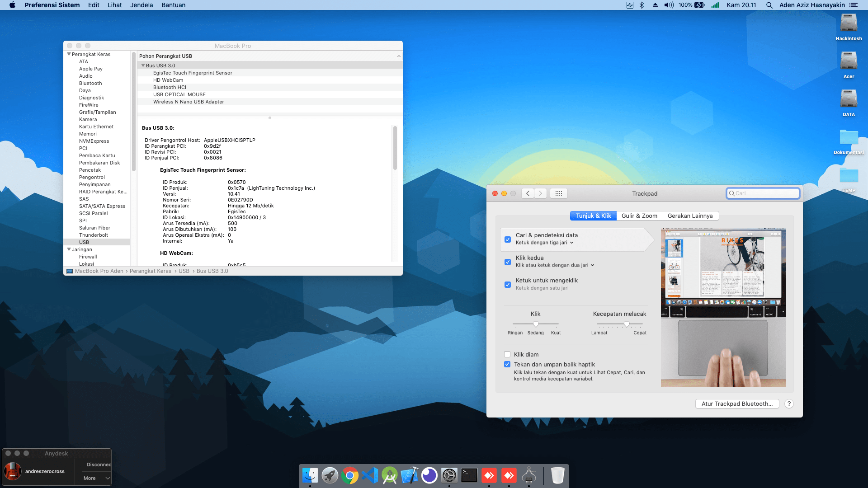
Task: Adjust the Klik pressure slider
Action: point(536,324)
